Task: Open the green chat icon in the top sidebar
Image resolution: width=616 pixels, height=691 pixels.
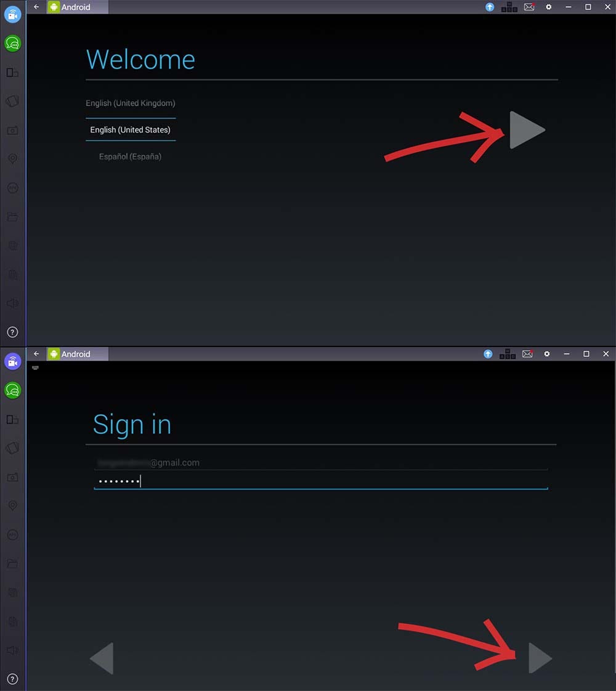Action: (x=13, y=43)
